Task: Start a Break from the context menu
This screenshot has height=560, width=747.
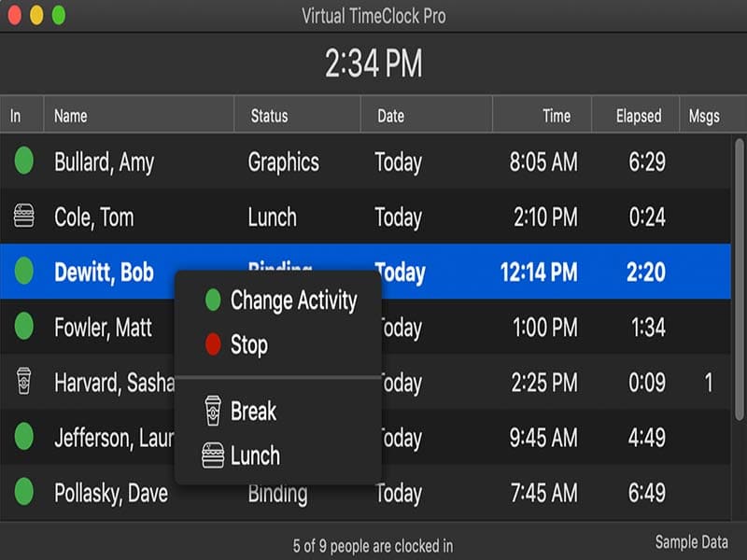Action: coord(254,412)
